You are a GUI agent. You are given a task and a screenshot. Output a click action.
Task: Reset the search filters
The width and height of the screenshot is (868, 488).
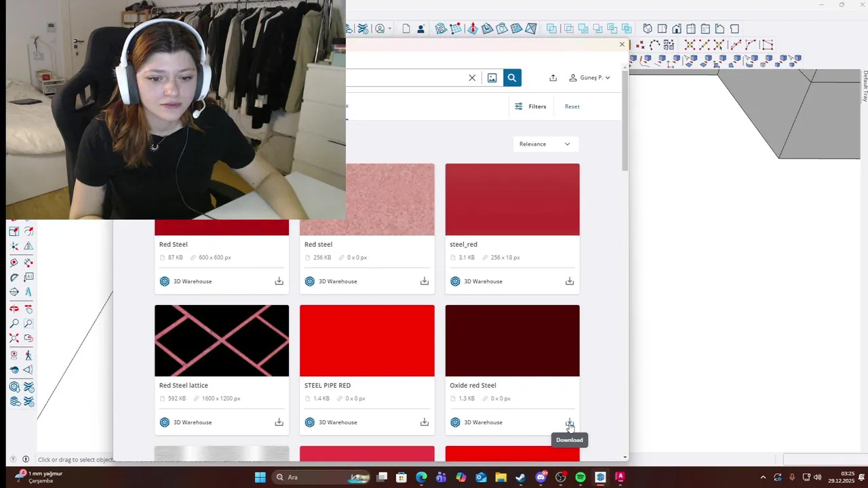pos(572,106)
